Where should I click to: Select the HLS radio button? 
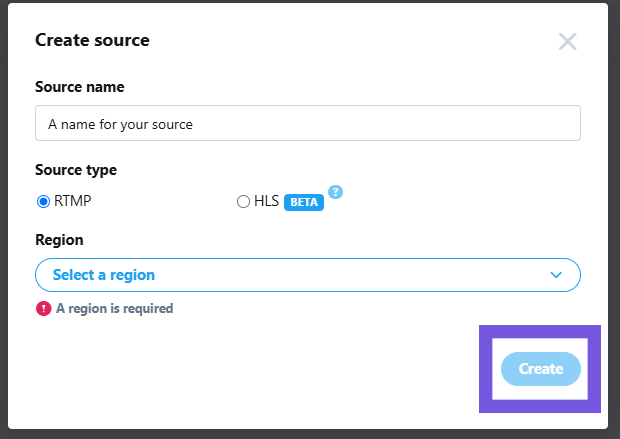pyautogui.click(x=243, y=202)
